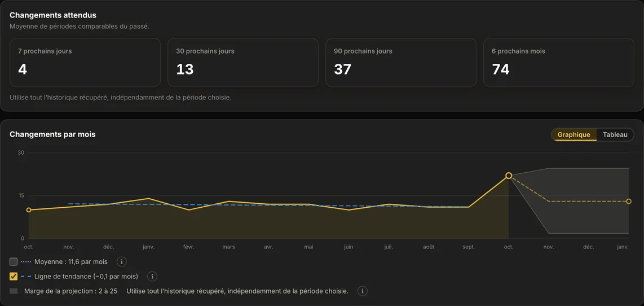Click the janv. peak on yellow line
This screenshot has width=644, height=306.
tap(149, 198)
